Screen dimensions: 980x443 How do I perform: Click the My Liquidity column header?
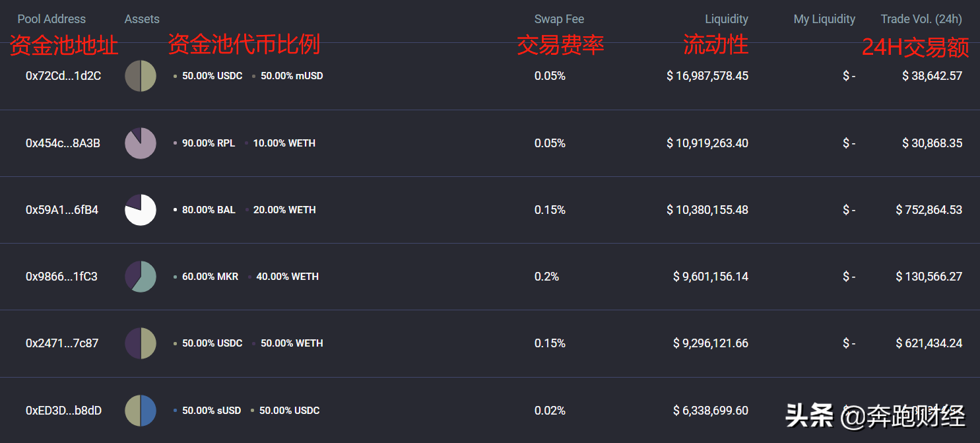[x=824, y=18]
